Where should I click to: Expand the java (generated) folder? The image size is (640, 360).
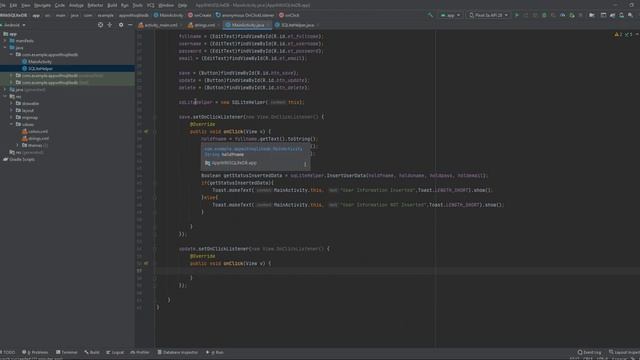(5, 89)
